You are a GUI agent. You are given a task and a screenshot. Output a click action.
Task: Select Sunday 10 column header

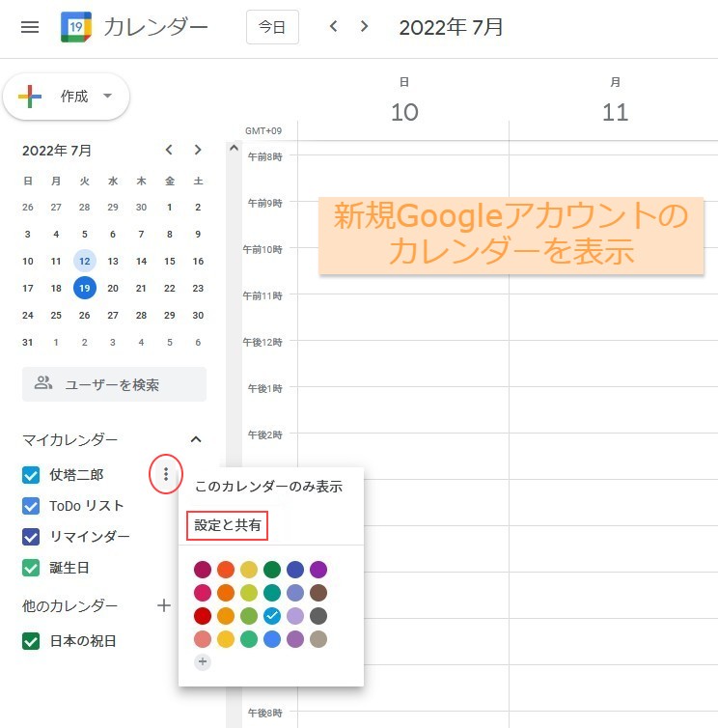(404, 101)
